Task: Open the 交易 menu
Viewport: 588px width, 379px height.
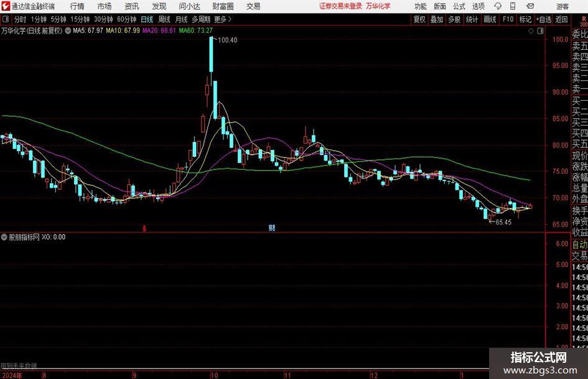Action: [x=253, y=6]
